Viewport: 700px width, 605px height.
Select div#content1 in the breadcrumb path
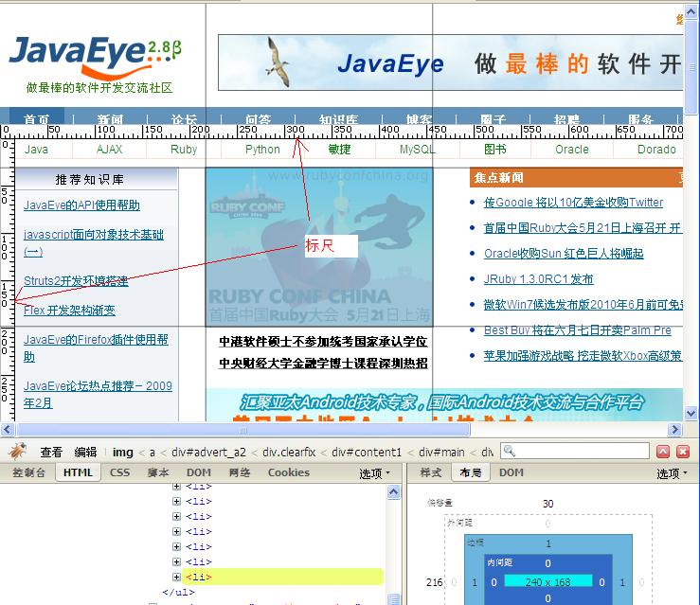[x=367, y=453]
